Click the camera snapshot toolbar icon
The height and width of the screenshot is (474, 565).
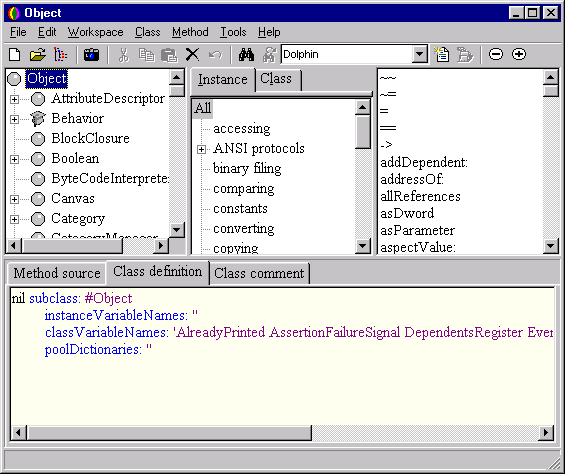[92, 55]
